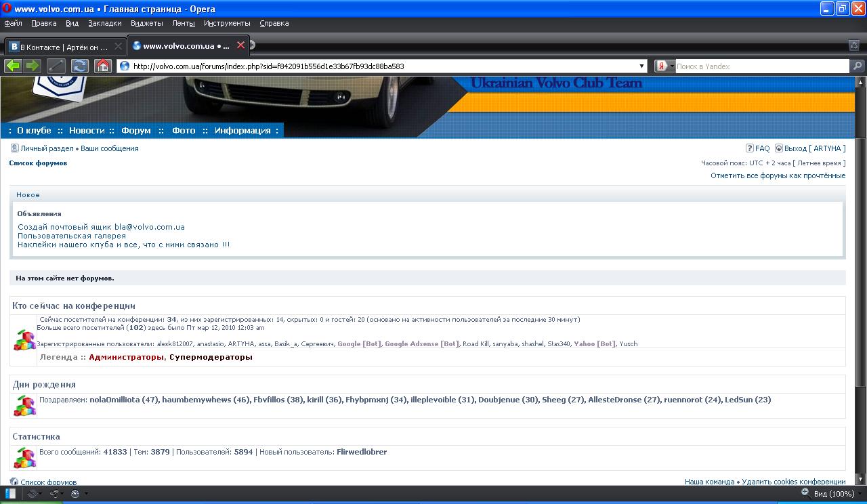
Task: Open the Закладки menu
Action: [105, 23]
